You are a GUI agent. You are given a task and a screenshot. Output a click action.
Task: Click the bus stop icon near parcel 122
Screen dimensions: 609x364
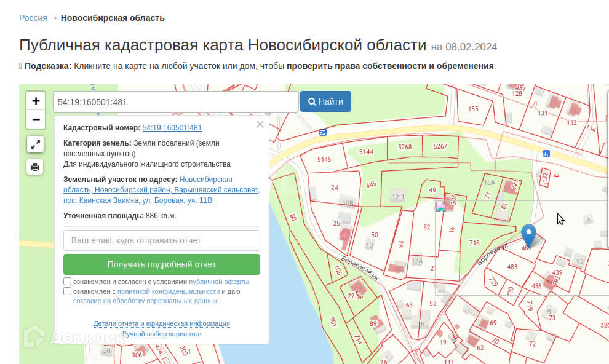[546, 154]
